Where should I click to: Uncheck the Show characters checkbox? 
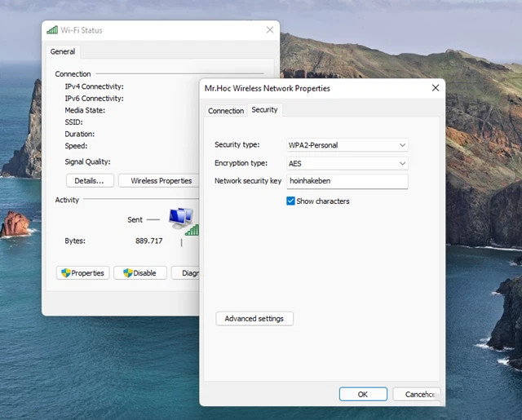(290, 201)
